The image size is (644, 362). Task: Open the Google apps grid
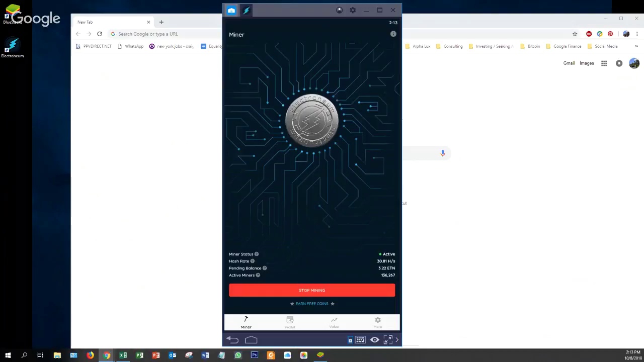604,63
